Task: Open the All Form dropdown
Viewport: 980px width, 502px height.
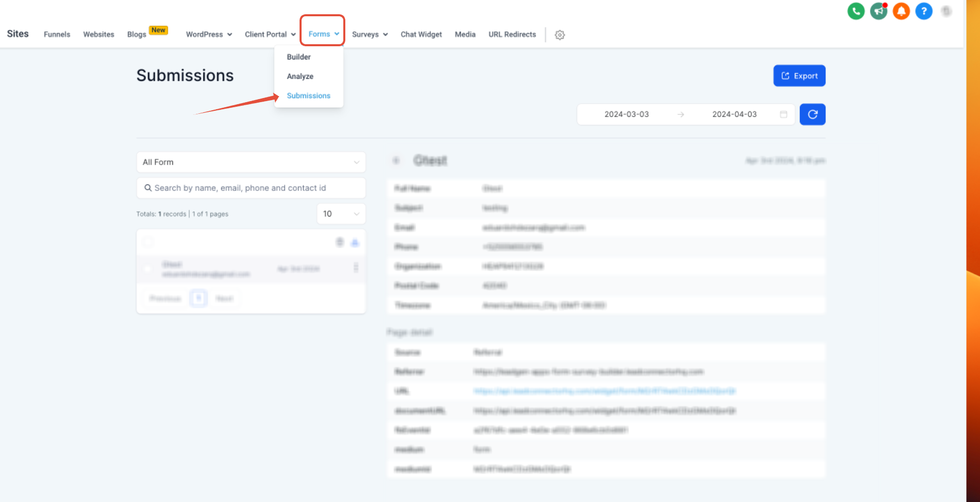Action: [251, 162]
